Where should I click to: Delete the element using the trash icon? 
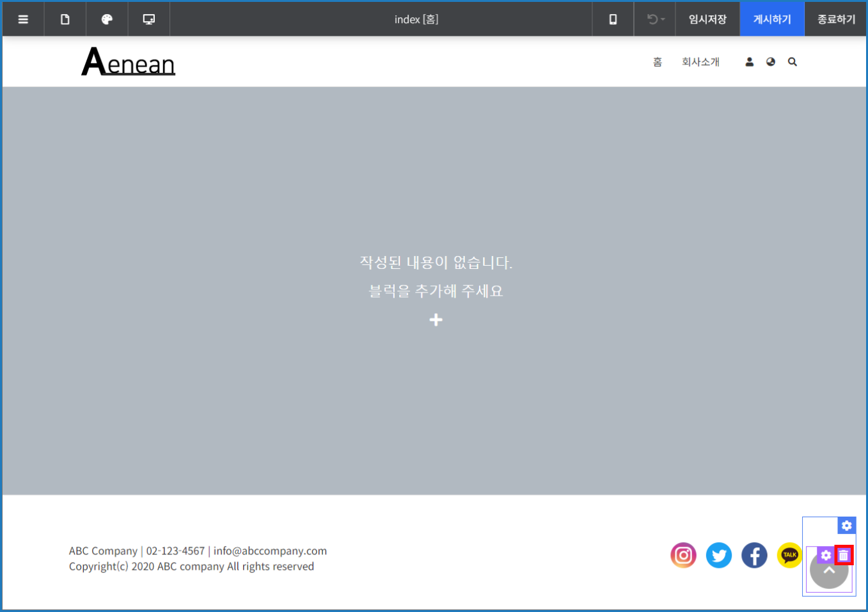(844, 556)
